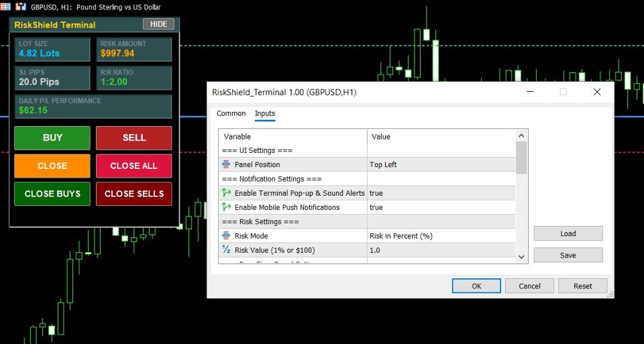This screenshot has height=344, width=644.
Task: Save the current inputs to file
Action: point(568,255)
